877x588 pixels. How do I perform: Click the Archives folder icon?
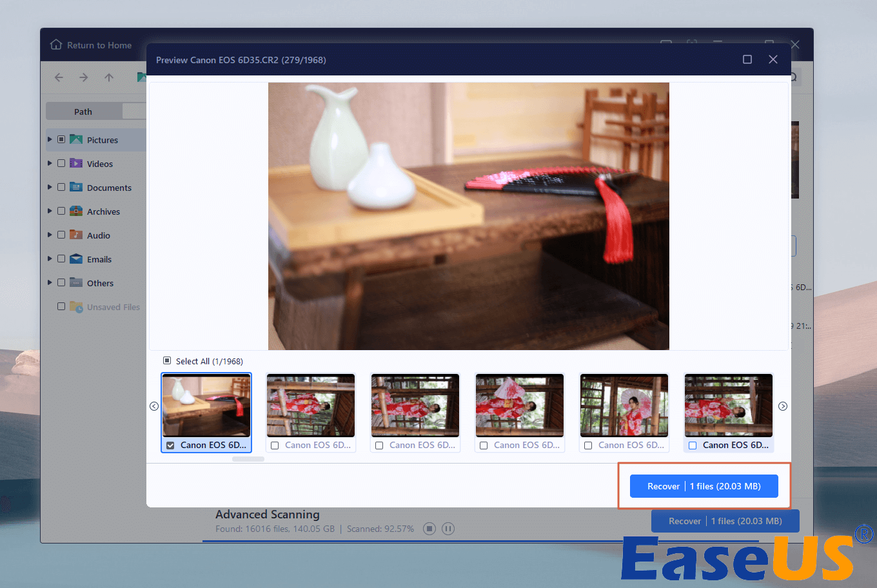76,211
